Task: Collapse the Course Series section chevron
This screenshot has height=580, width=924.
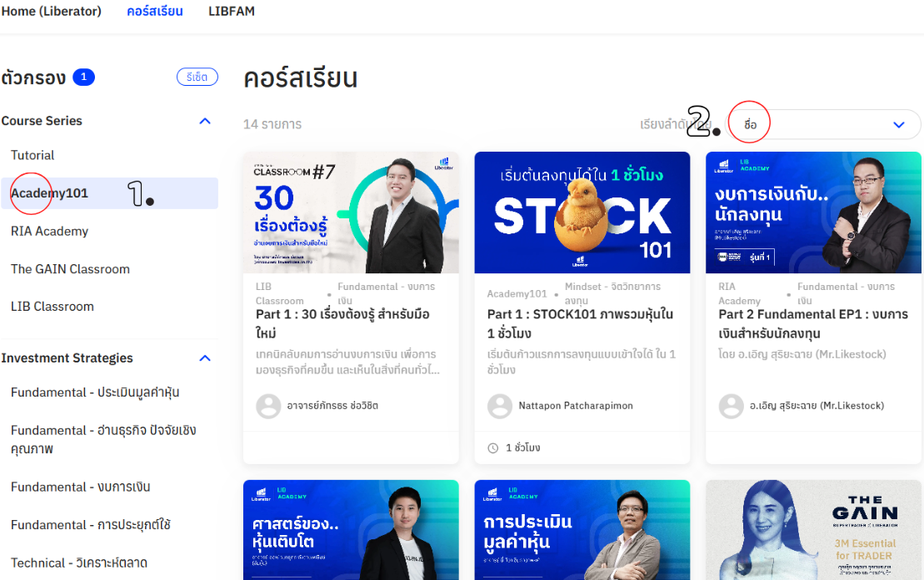Action: [205, 121]
